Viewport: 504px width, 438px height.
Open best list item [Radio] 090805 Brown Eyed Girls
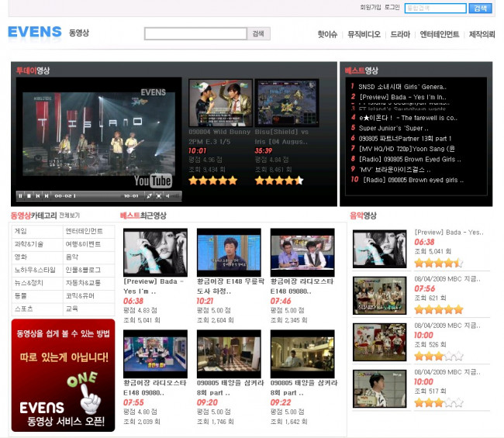(x=410, y=160)
